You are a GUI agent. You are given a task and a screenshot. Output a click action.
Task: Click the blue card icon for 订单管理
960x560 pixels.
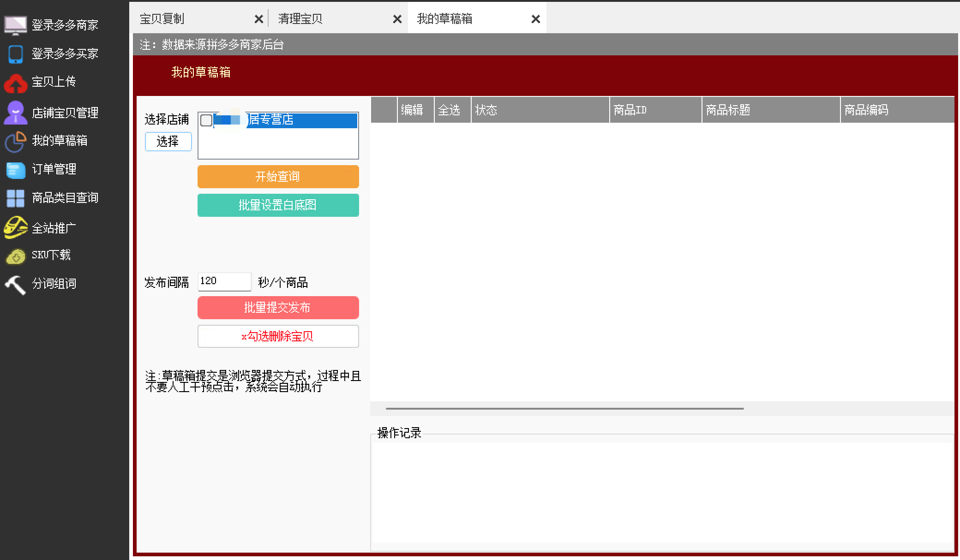pyautogui.click(x=15, y=170)
